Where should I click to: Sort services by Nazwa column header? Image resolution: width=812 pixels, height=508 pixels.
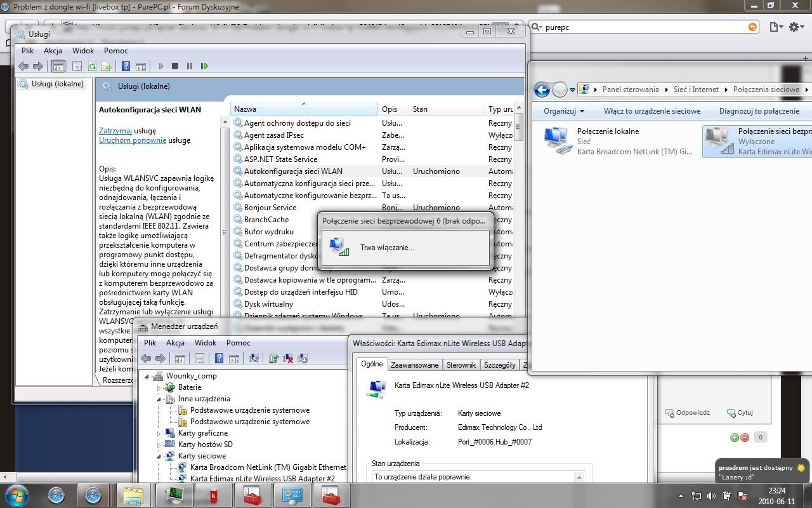pos(304,109)
